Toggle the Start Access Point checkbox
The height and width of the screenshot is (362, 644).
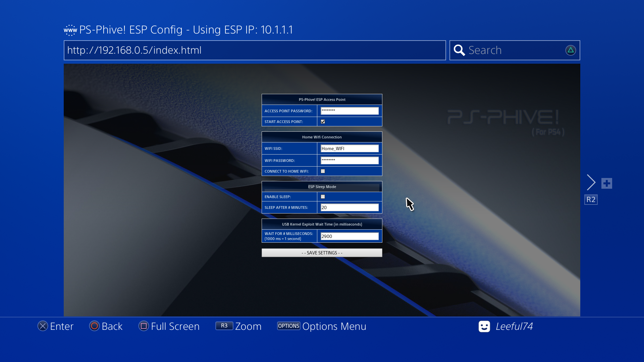coord(323,122)
